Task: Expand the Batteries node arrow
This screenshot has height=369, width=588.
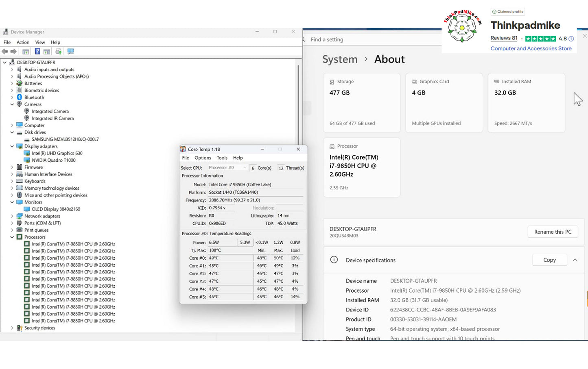Action: click(12, 83)
